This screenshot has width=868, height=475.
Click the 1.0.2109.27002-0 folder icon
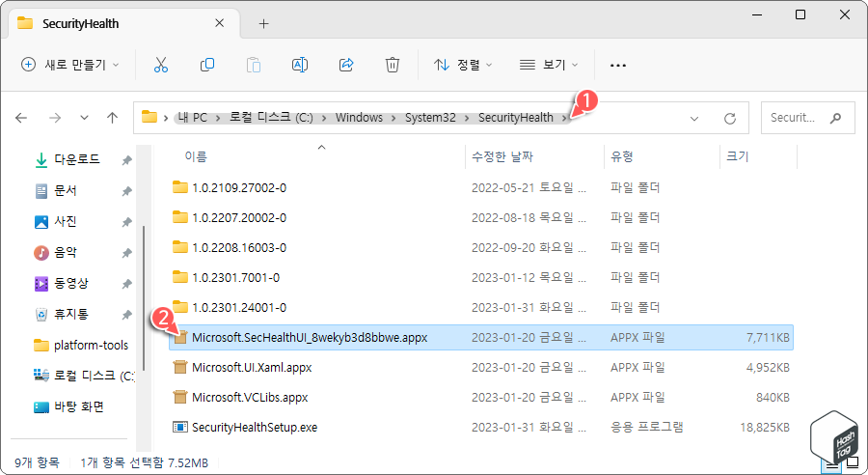coord(180,186)
